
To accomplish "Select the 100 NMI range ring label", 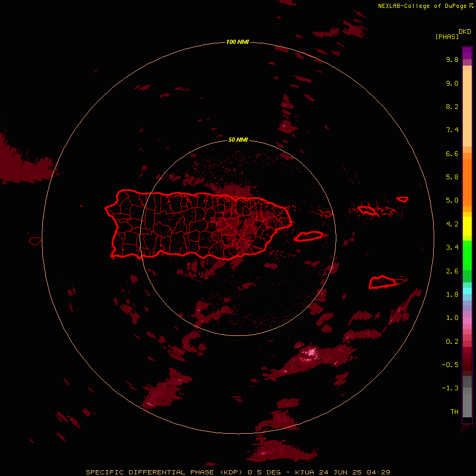I will [x=237, y=42].
